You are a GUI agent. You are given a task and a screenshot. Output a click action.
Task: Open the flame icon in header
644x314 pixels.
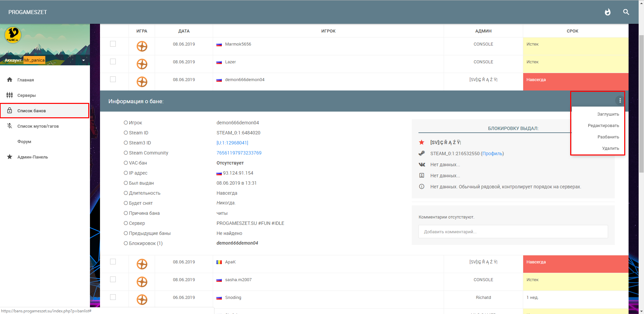[607, 12]
